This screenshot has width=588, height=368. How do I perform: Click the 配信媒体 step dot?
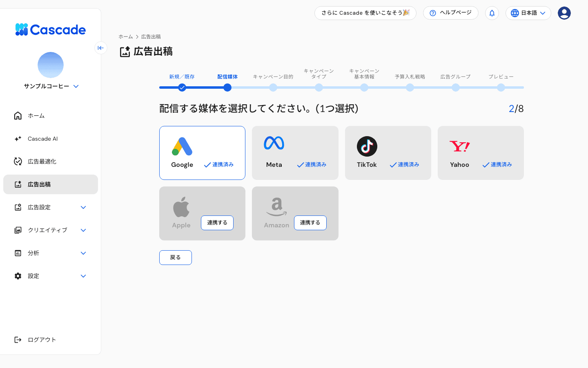point(227,88)
